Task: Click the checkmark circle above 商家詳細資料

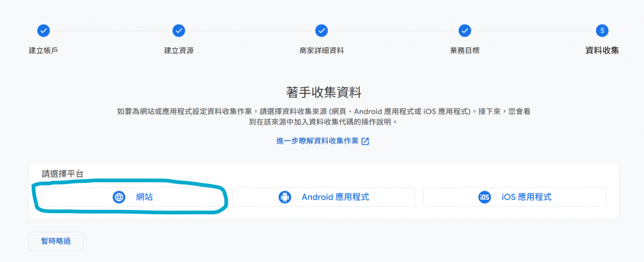Action: [x=321, y=30]
